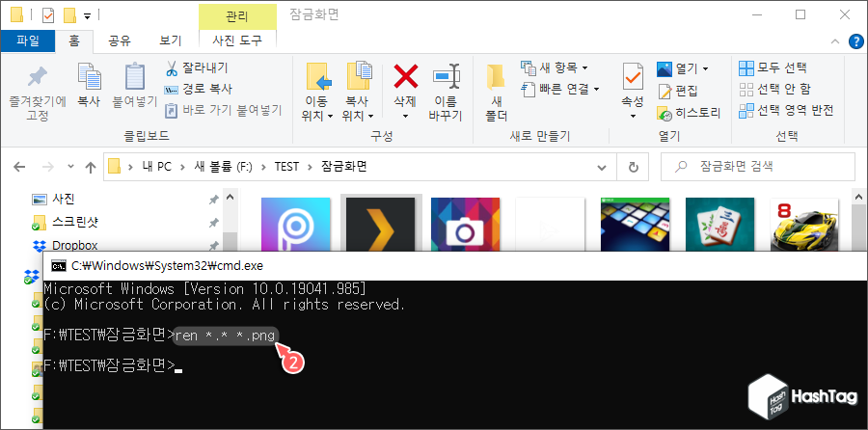Screen dimensions: 868x430
Task: Switch to the 보기 (View) ribbon tab
Action: [x=170, y=40]
